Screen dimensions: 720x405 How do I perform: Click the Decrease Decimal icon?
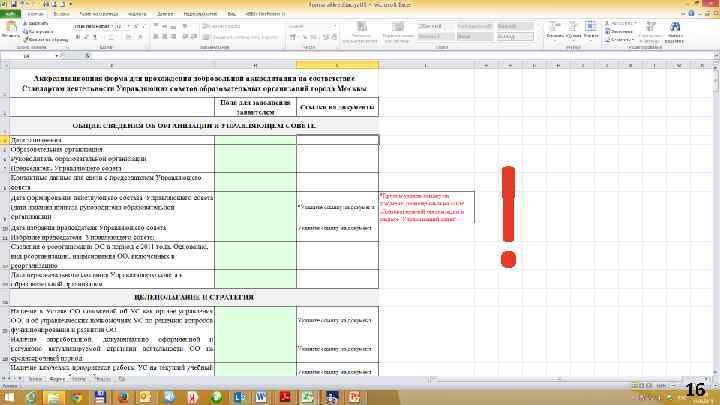pyautogui.click(x=334, y=37)
